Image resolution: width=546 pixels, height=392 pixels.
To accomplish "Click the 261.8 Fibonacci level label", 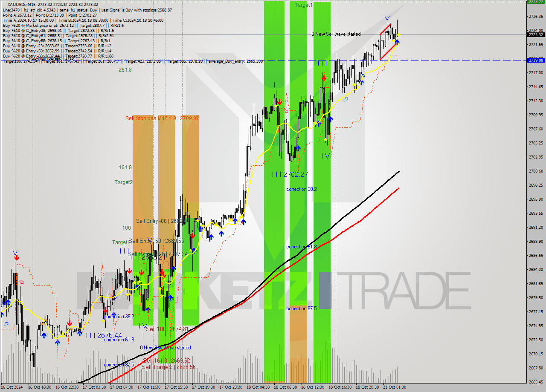I will [x=125, y=69].
